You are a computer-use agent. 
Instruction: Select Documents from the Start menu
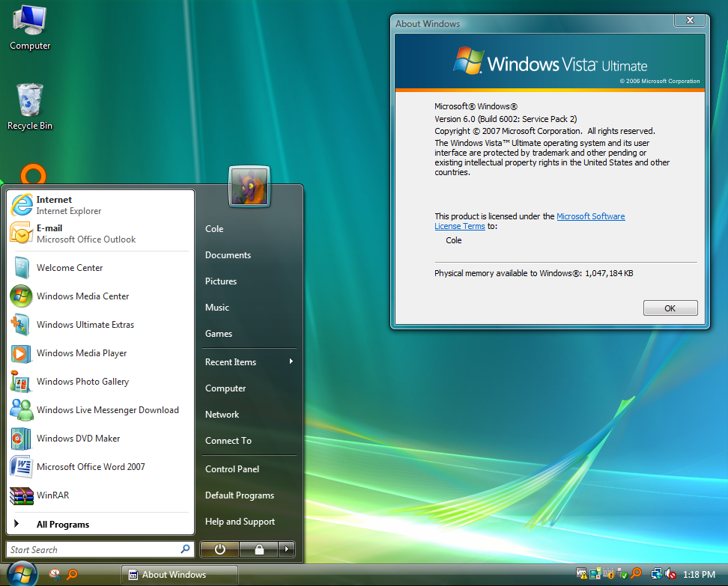[x=228, y=254]
